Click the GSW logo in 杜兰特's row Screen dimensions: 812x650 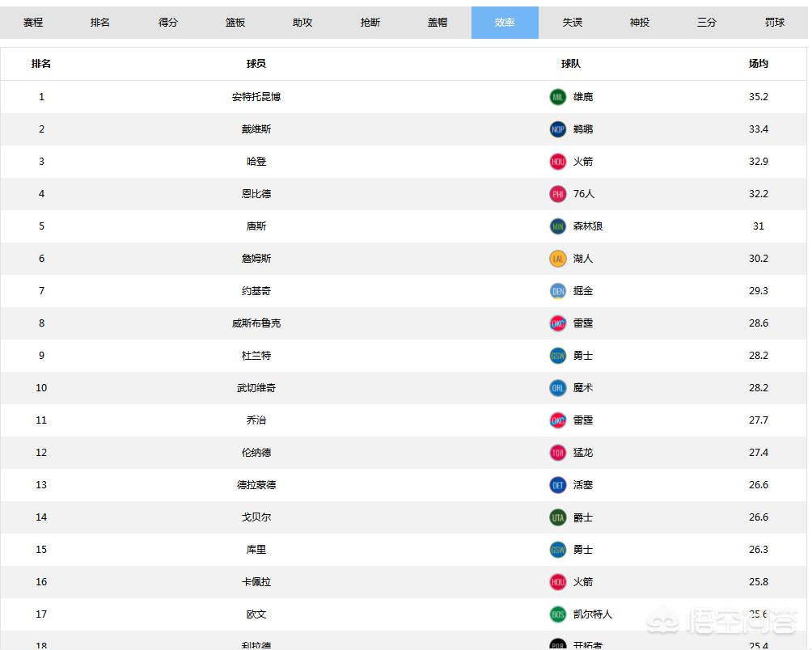(558, 356)
